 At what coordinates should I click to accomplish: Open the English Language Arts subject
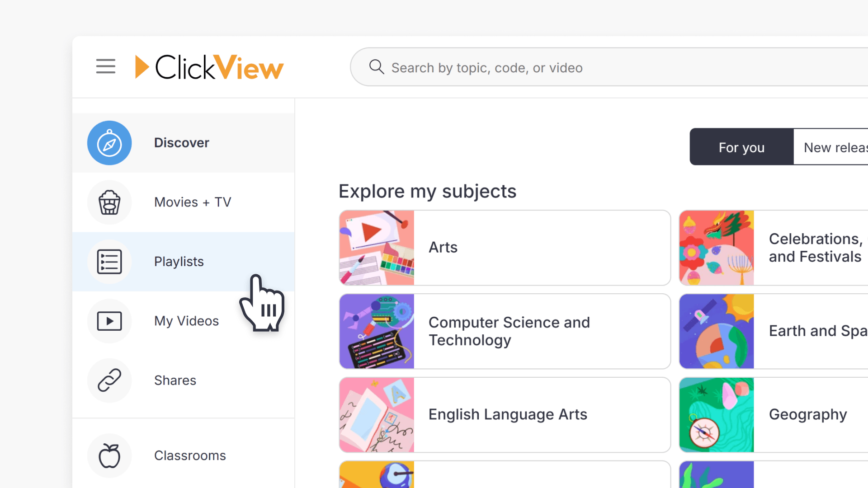tap(505, 414)
